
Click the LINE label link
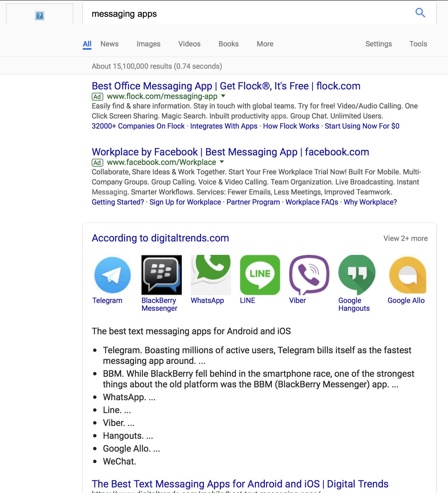pos(247,300)
